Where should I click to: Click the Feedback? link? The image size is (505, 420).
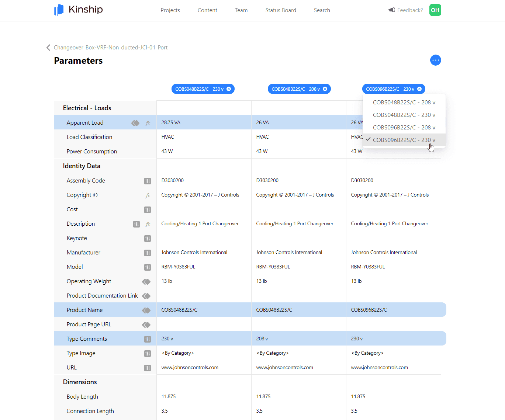(410, 10)
